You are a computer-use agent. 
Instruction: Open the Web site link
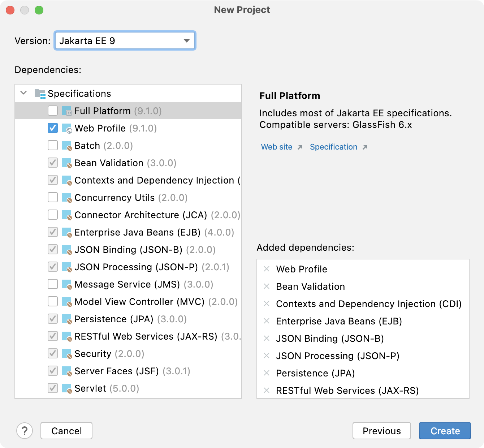[276, 147]
